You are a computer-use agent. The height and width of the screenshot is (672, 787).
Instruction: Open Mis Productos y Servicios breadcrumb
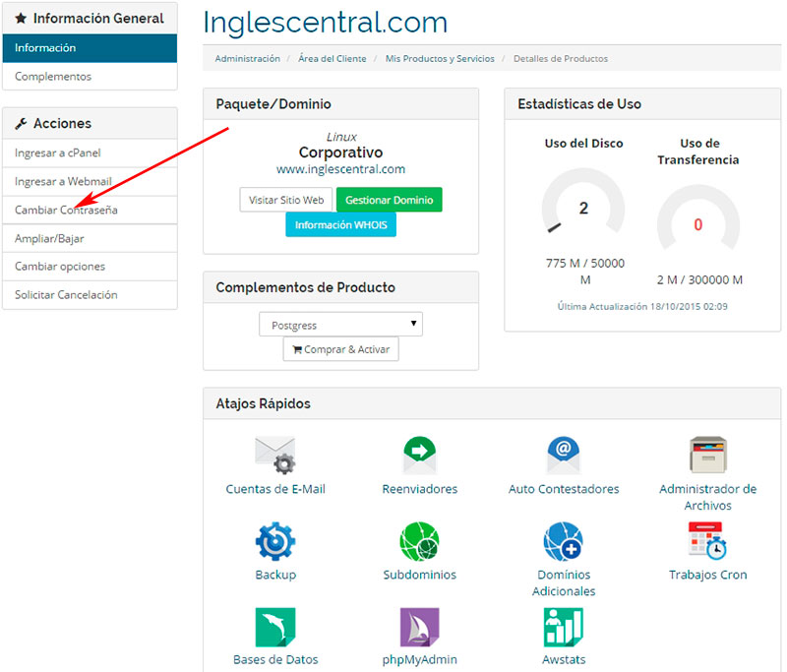[x=440, y=59]
